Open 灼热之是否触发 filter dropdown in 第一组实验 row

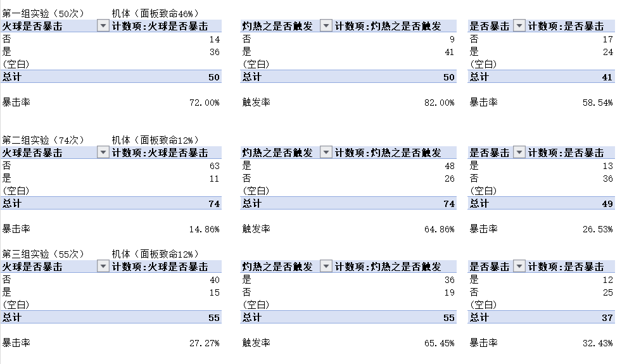coord(326,26)
